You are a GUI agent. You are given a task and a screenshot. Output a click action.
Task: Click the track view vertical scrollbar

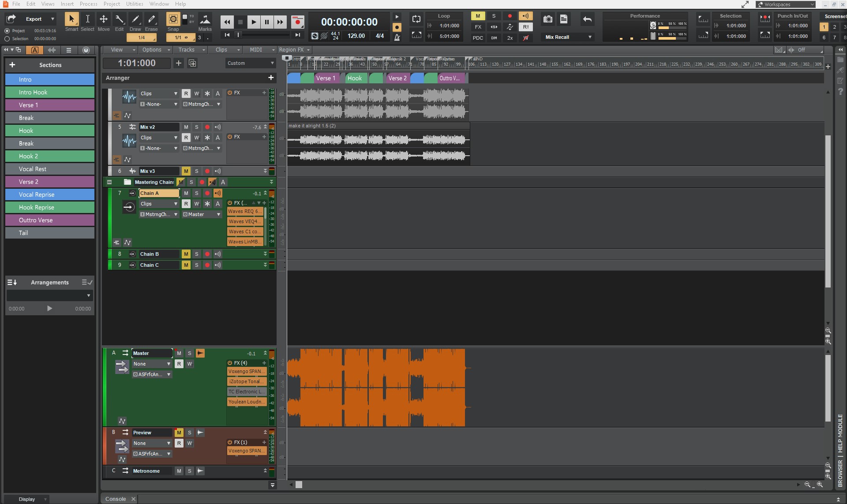828,211
